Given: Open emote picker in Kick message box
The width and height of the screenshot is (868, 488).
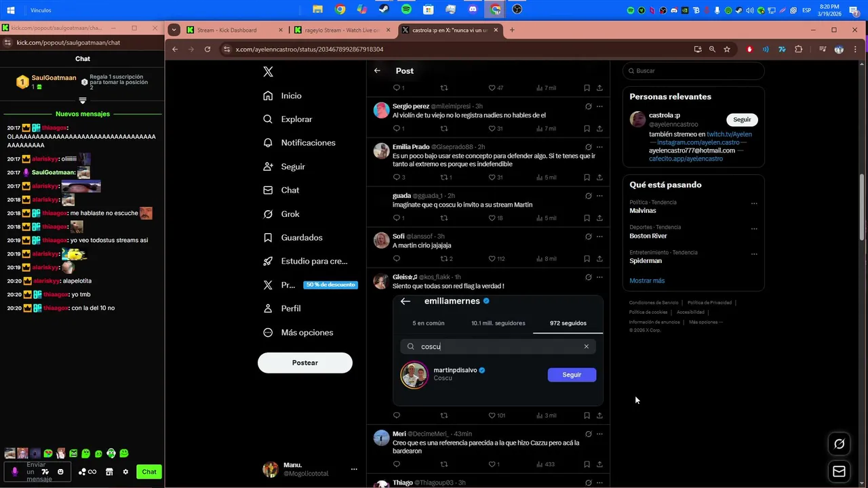Looking at the screenshot, I should 60,472.
